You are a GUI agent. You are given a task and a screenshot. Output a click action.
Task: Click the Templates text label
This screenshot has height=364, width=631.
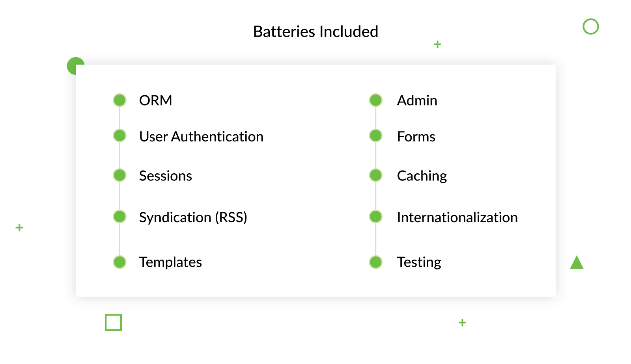(x=170, y=262)
